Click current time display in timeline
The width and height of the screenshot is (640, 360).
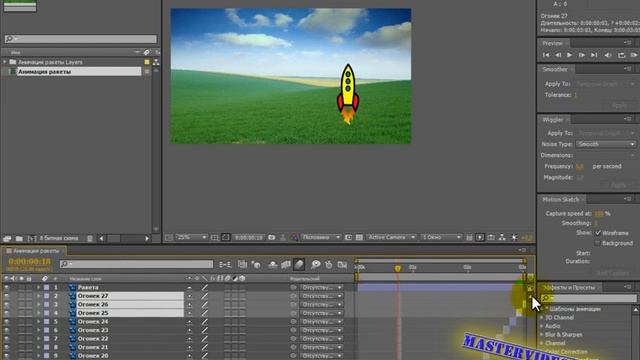(x=29, y=262)
